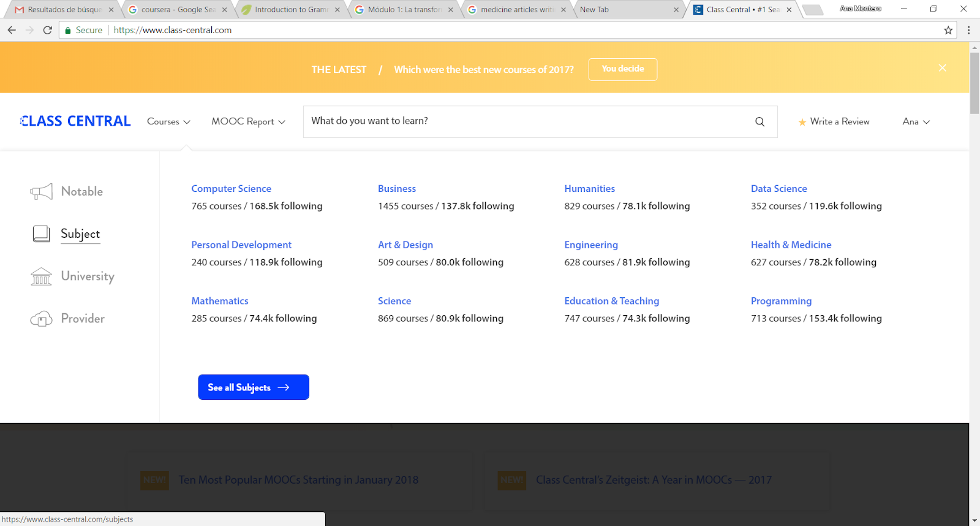Open the Personal Development subject
The width and height of the screenshot is (980, 526).
click(241, 245)
